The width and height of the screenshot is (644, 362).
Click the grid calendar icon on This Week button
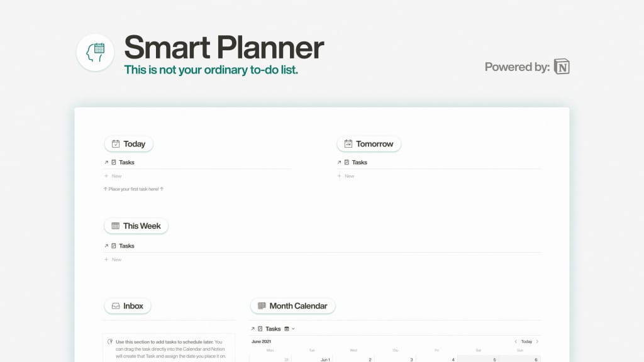pyautogui.click(x=117, y=226)
